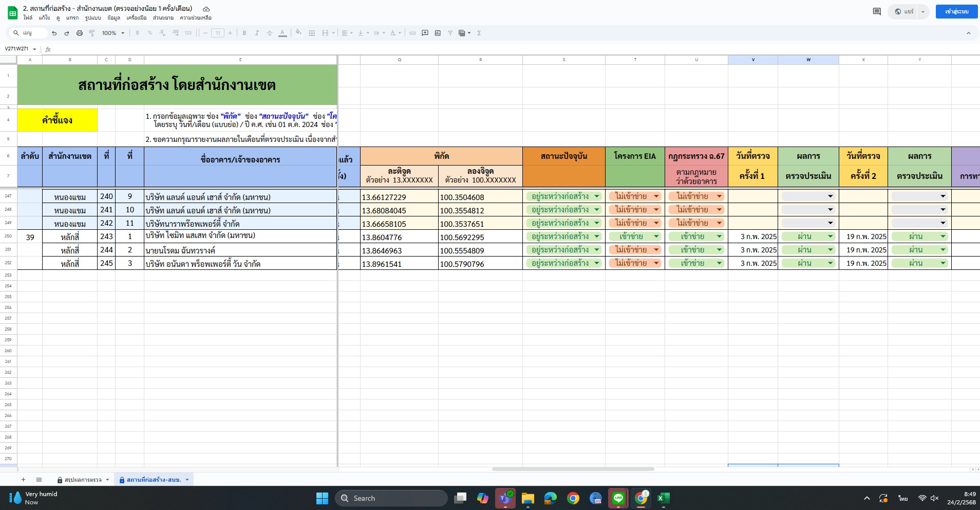Click the create filter funnel icon

(x=450, y=33)
